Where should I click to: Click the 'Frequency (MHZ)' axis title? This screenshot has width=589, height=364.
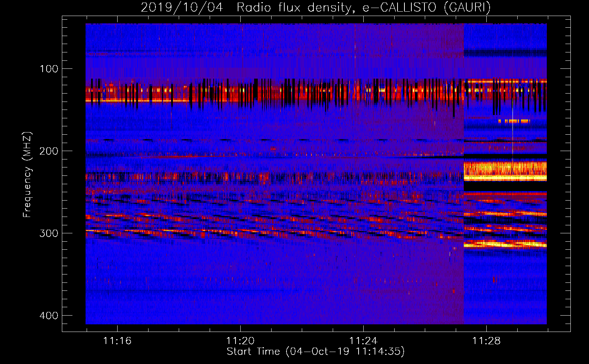point(27,174)
